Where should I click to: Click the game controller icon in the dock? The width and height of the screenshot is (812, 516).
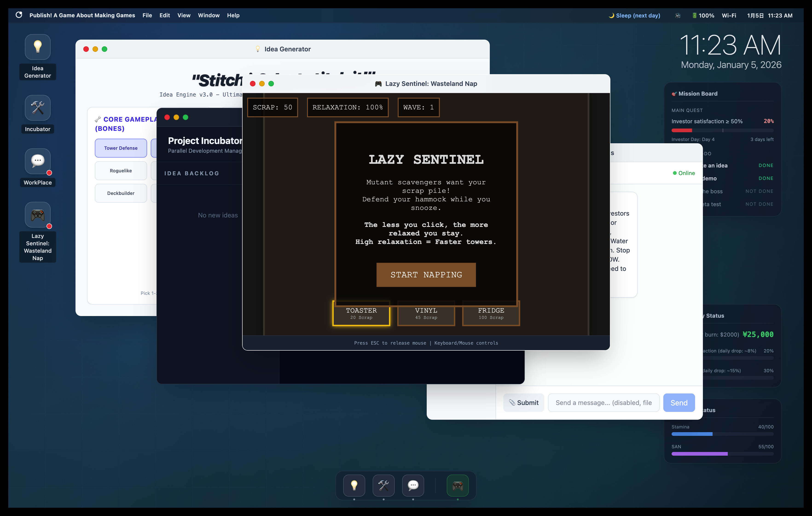click(x=458, y=486)
